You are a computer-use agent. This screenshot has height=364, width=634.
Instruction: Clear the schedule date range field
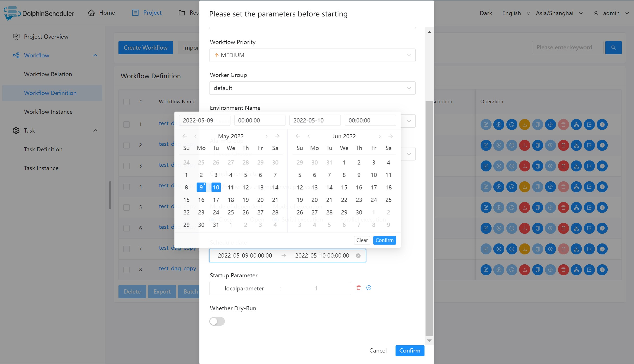[x=358, y=256]
